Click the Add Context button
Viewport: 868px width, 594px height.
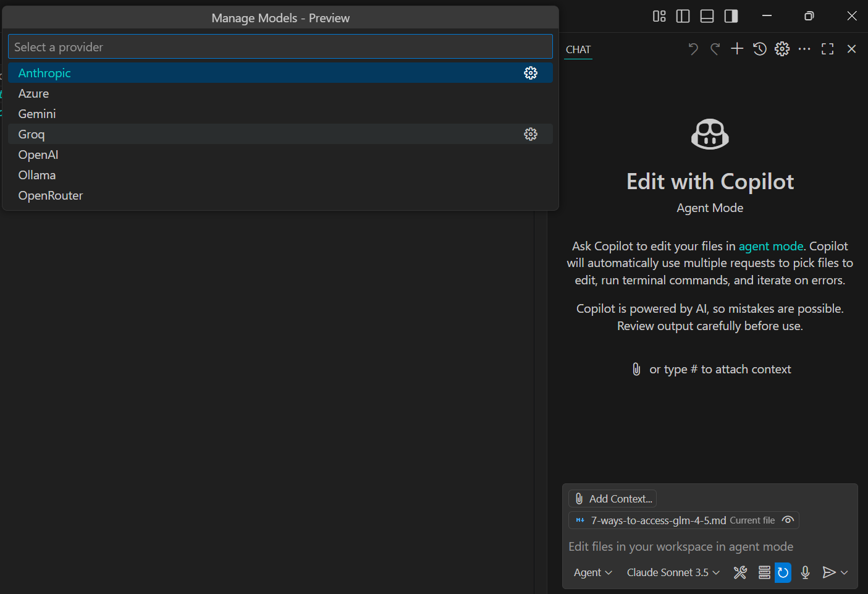tap(612, 498)
